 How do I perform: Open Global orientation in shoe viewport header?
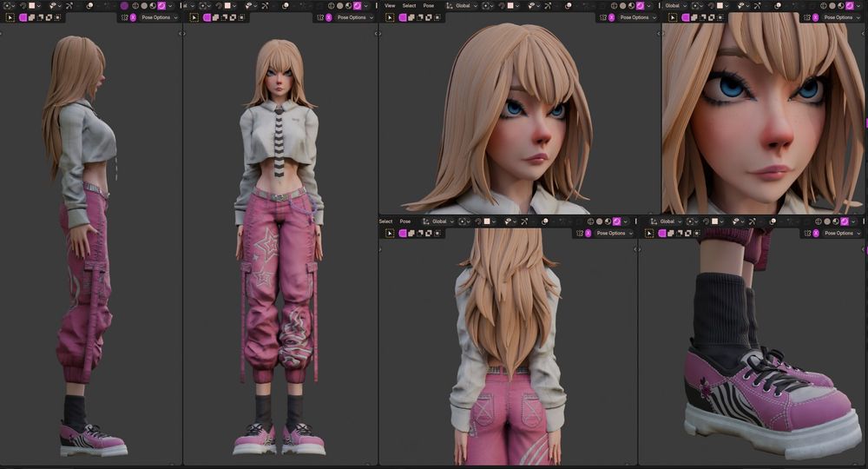point(668,221)
